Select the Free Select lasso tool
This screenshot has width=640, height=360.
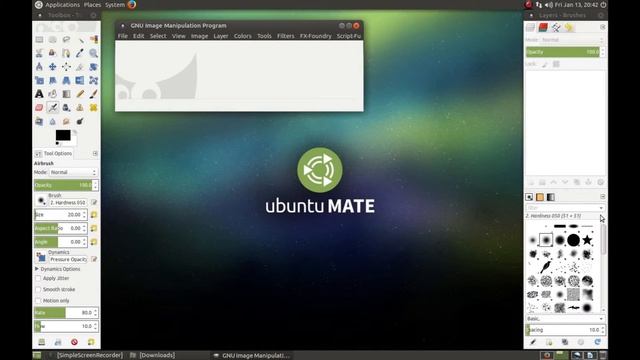click(x=66, y=40)
